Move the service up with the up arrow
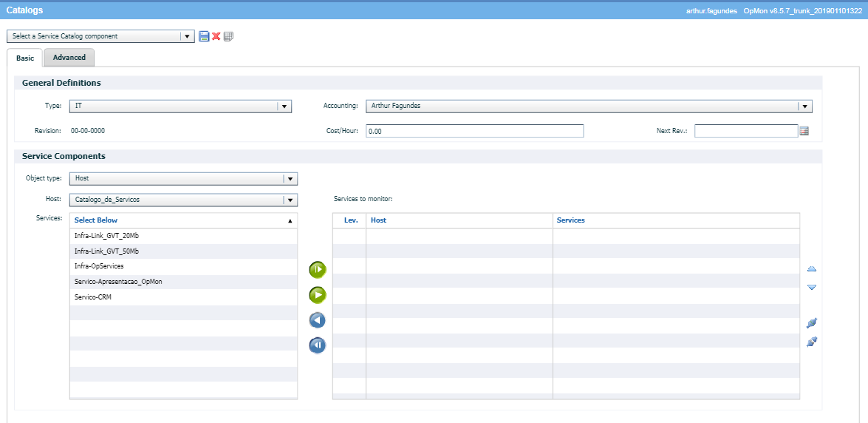This screenshot has width=868, height=423. [x=811, y=269]
